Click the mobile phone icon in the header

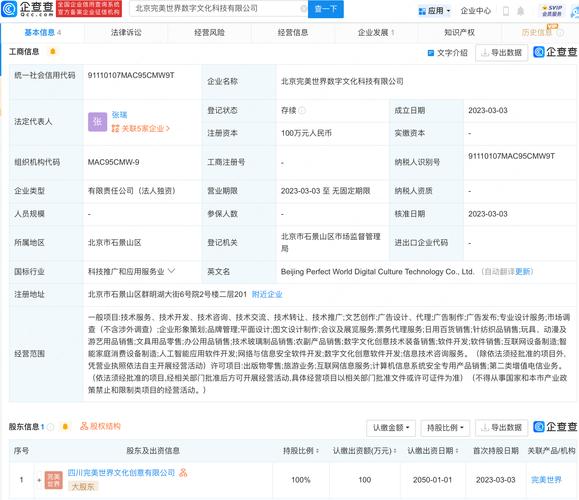(x=506, y=11)
